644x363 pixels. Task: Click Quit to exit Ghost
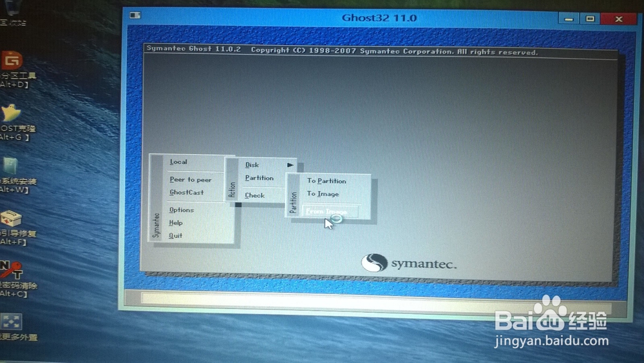175,235
